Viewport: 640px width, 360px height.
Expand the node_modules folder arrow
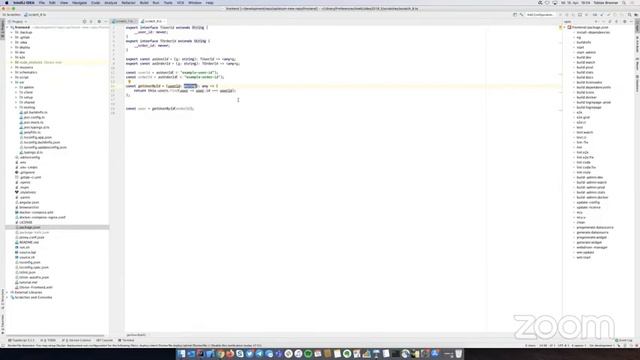point(11,62)
